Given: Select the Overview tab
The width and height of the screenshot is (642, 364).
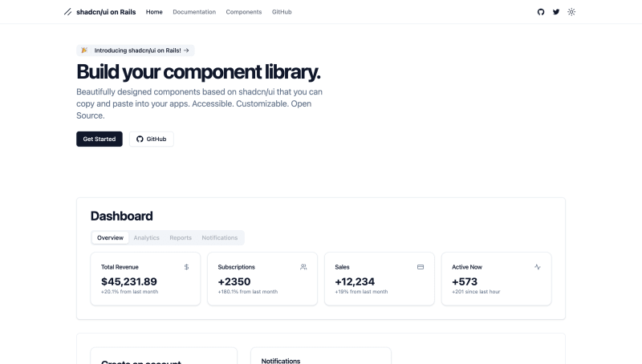Looking at the screenshot, I should [x=110, y=237].
